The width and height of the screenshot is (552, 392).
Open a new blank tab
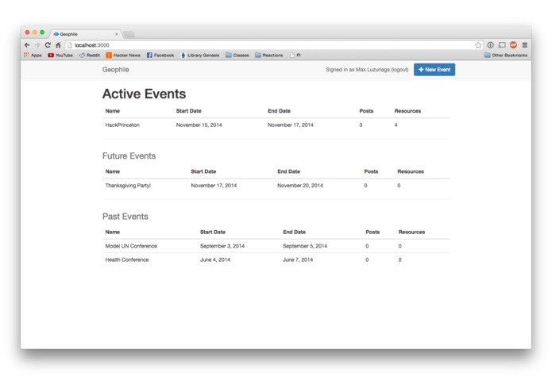129,34
